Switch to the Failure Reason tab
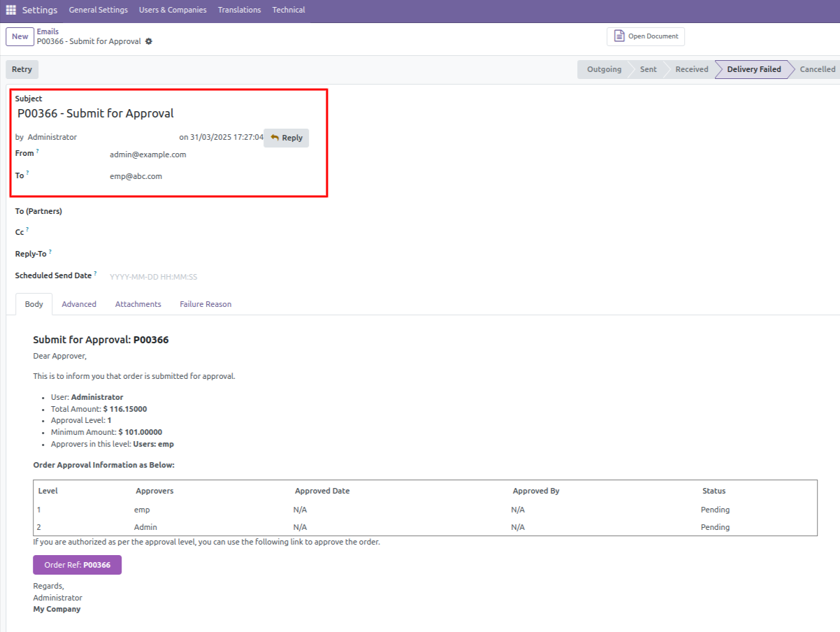Screen dimensions: 840x632 pyautogui.click(x=205, y=303)
